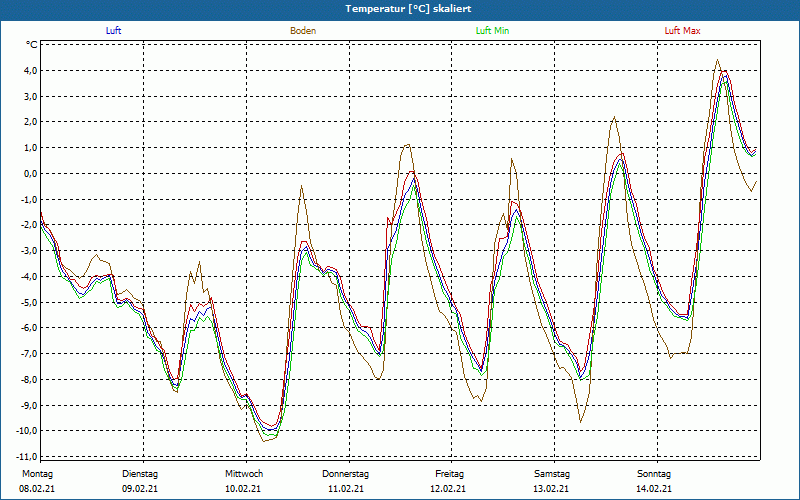800x500 pixels.
Task: Click the "14.02.21" date label
Action: (x=654, y=489)
